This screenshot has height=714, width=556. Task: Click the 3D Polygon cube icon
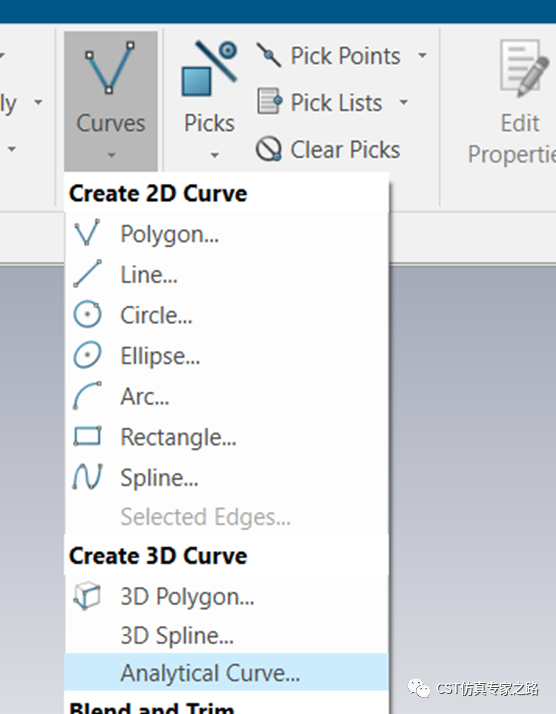click(87, 596)
